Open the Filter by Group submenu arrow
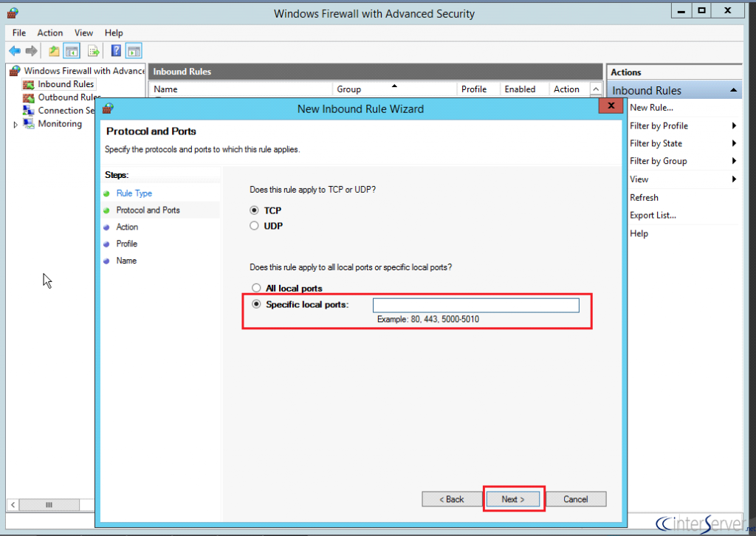This screenshot has height=536, width=756. (734, 161)
